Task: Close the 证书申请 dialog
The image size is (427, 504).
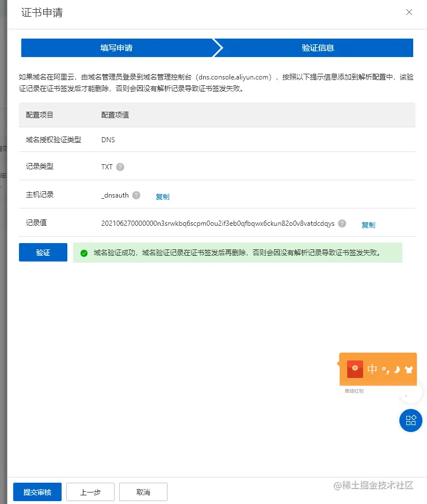Action: coord(409,12)
